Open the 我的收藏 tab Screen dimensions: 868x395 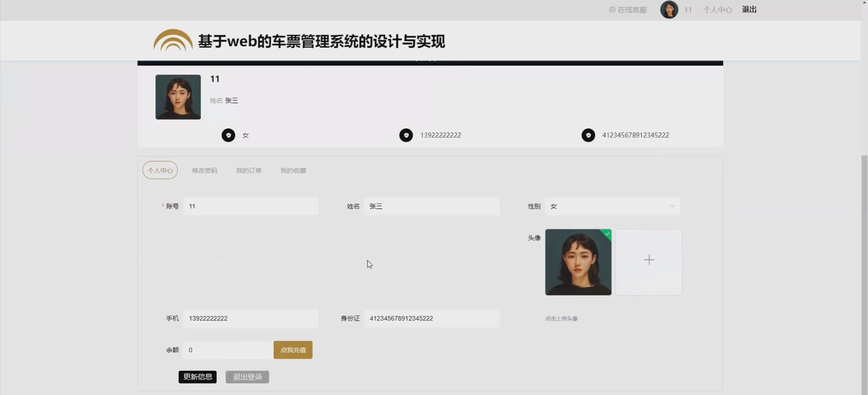(292, 170)
